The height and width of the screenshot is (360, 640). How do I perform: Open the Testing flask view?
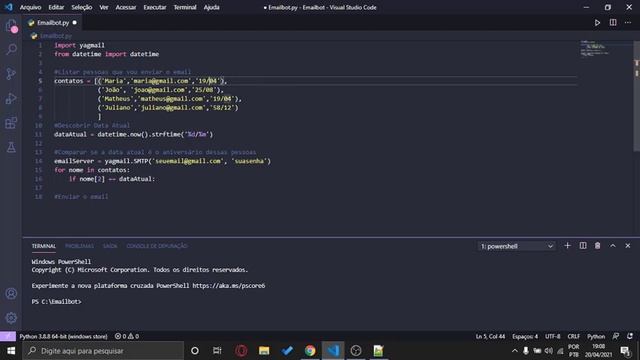pyautogui.click(x=11, y=147)
